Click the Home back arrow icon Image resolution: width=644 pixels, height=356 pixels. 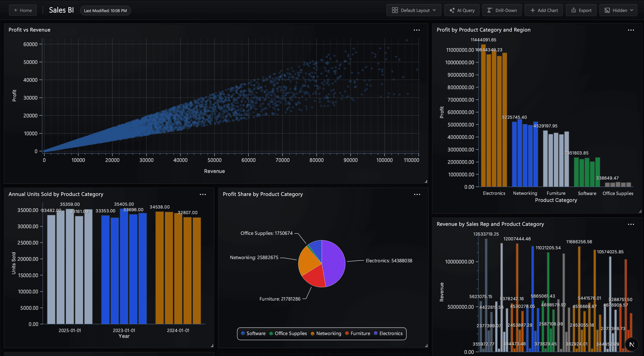click(x=16, y=10)
